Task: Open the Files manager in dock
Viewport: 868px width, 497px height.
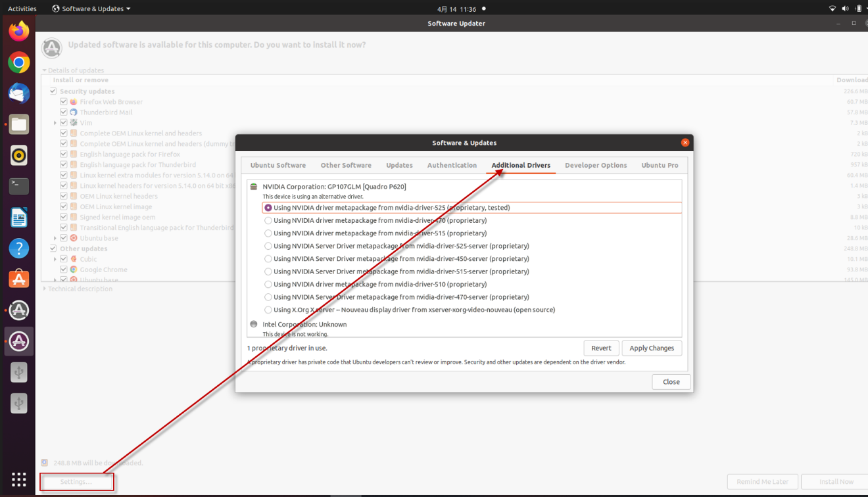Action: [19, 124]
